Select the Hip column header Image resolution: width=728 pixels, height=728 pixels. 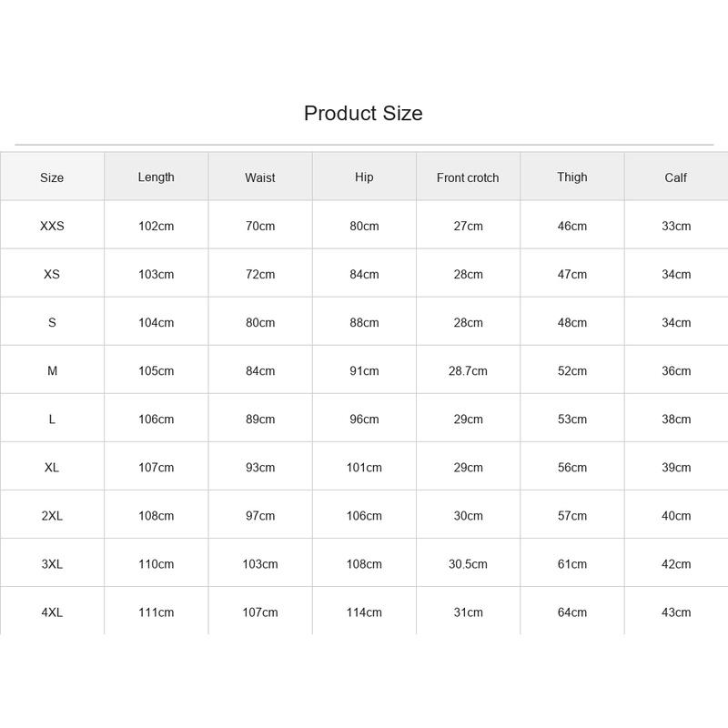(364, 177)
